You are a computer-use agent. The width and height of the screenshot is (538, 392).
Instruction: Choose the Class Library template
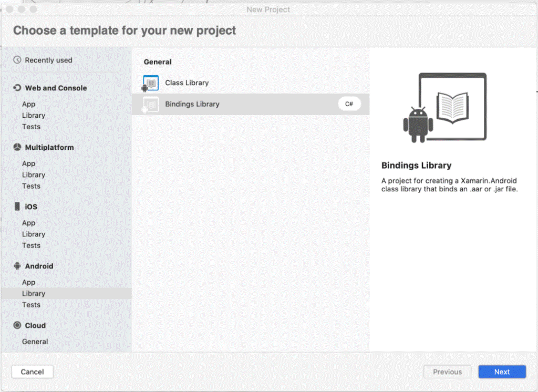click(251, 83)
